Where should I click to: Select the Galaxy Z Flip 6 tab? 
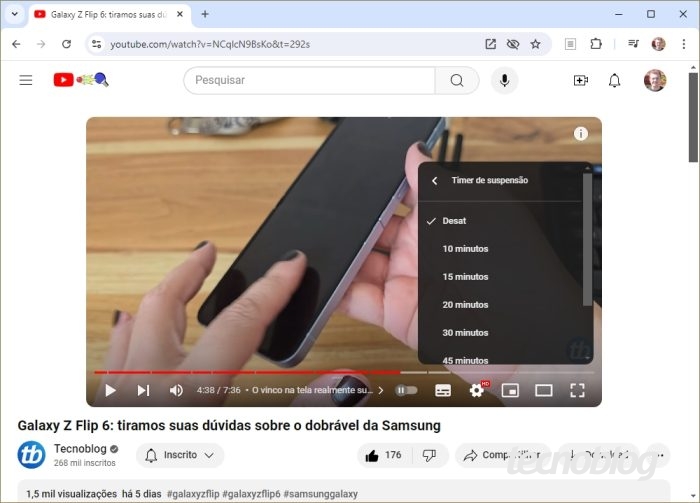pos(108,15)
